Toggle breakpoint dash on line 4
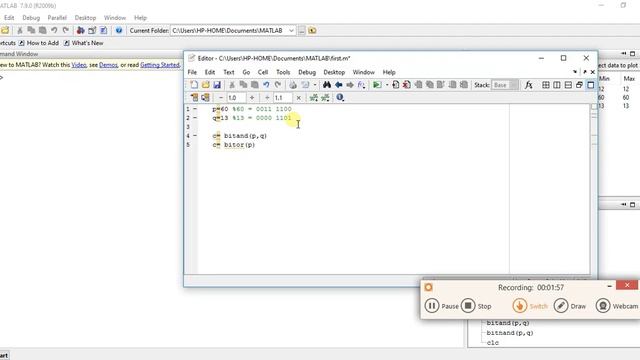 coord(195,136)
